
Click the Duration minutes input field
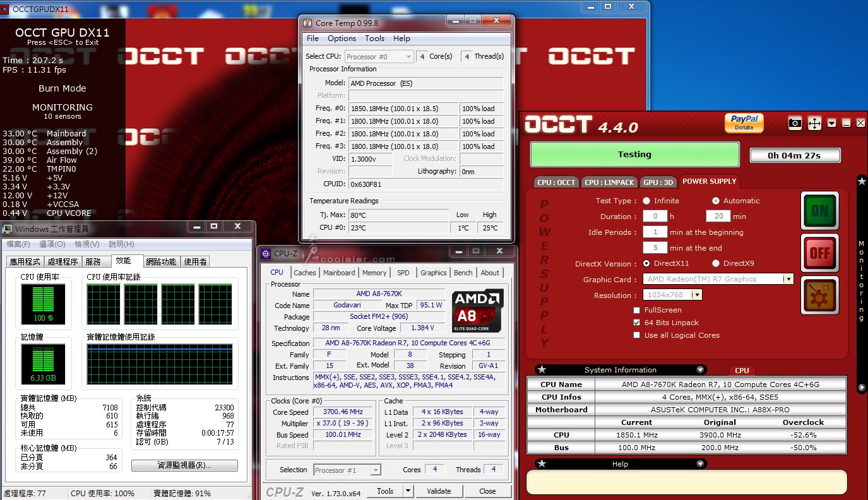point(718,216)
